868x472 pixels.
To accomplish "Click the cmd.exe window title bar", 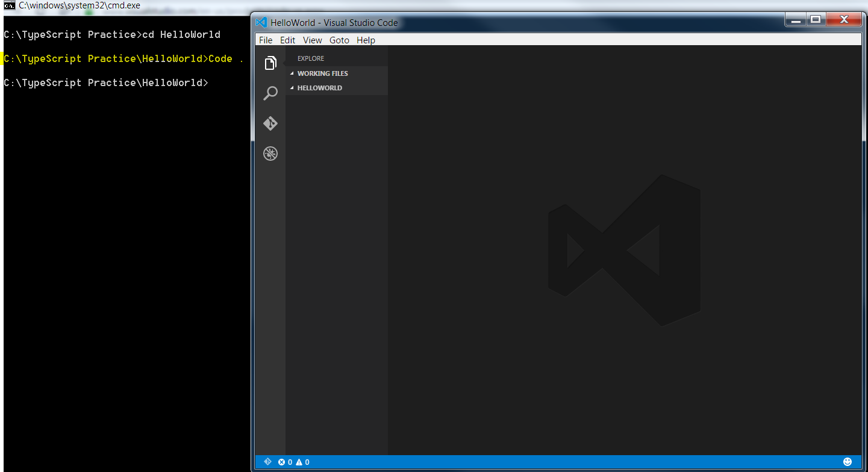I will [x=125, y=5].
